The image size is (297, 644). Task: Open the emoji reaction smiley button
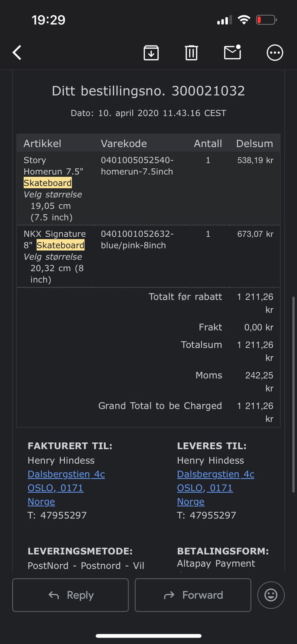(x=271, y=595)
